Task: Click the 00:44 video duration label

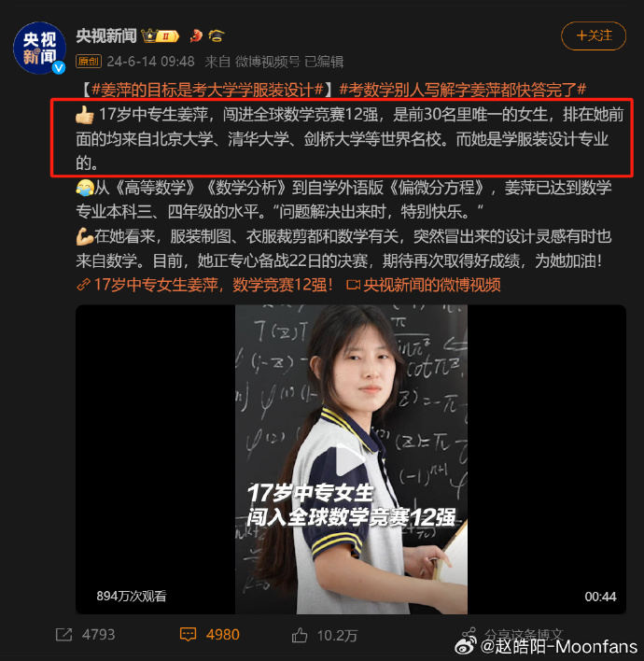Action: pos(600,597)
